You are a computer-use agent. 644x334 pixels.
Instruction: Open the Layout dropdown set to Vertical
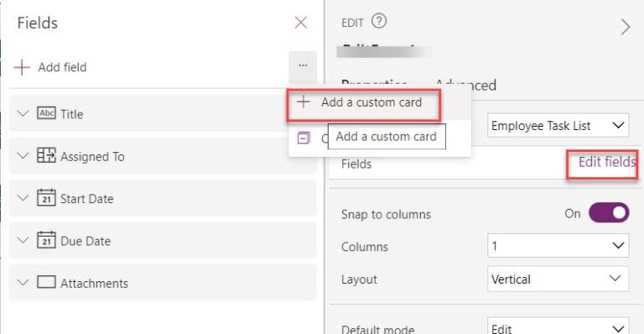click(558, 279)
